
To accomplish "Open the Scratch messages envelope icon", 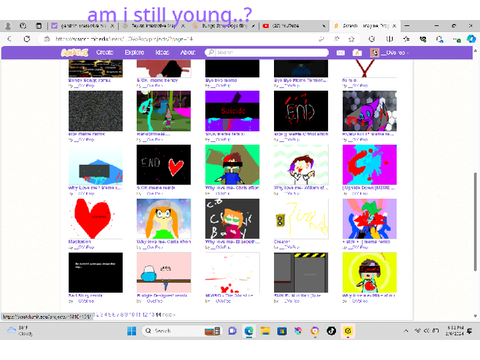I will 340,53.
